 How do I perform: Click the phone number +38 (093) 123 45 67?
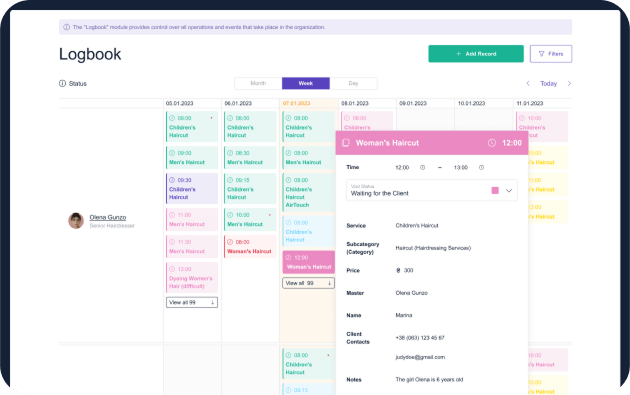[x=420, y=338]
